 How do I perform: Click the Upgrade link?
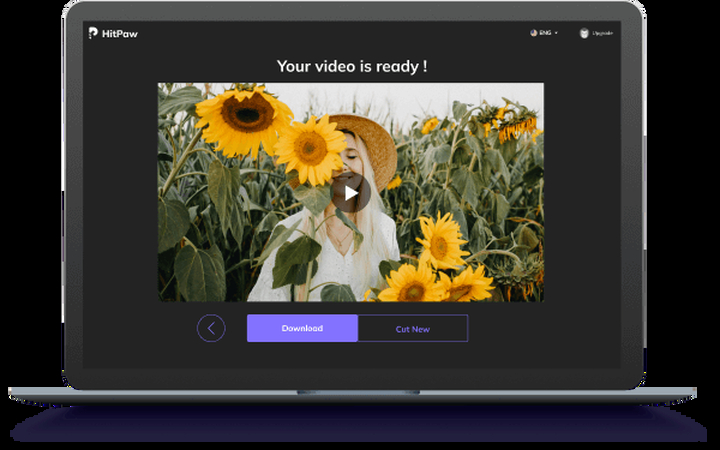602,33
